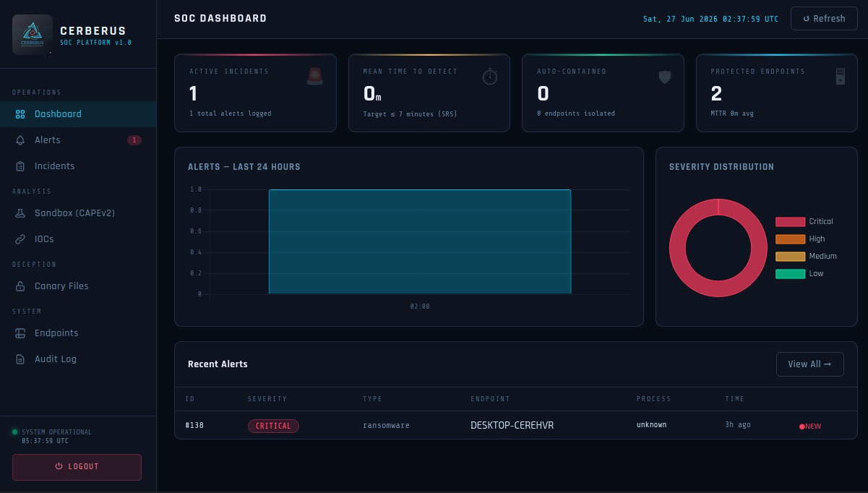
Task: Click the Cerberus logo image
Action: click(x=33, y=35)
